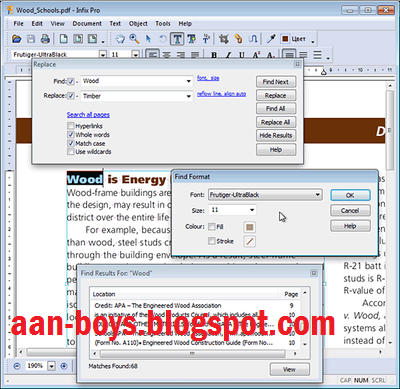The image size is (400, 389).
Task: Click the Open file folder icon
Action: click(x=16, y=39)
